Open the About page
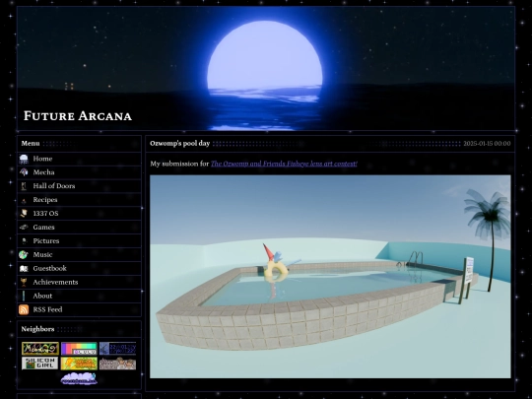 click(42, 296)
